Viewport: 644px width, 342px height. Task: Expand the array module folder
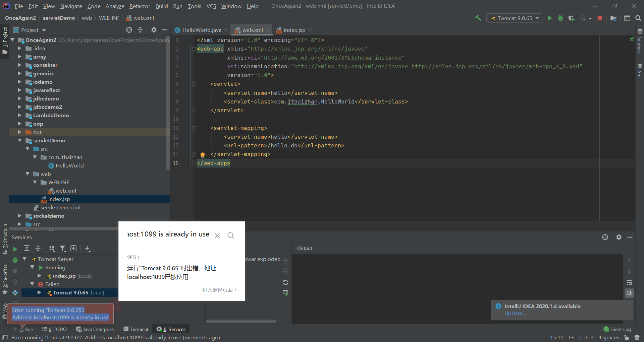coord(20,57)
